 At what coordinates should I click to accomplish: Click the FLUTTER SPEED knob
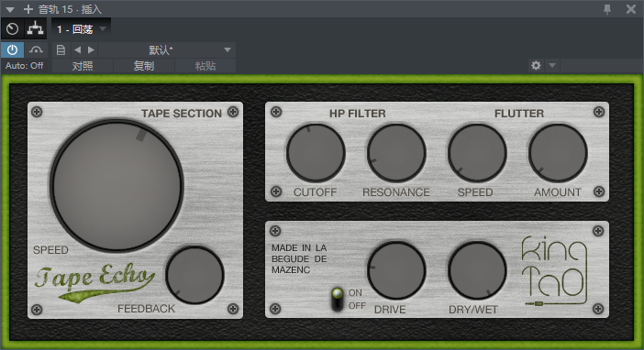pos(477,153)
